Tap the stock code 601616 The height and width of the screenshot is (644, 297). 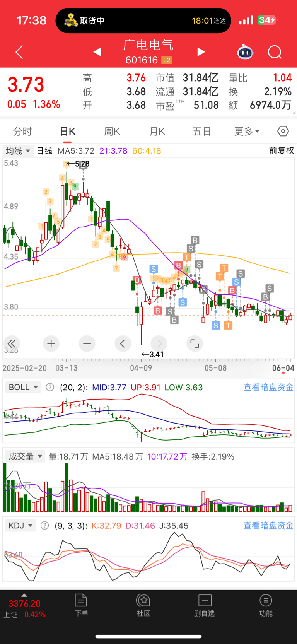(142, 60)
